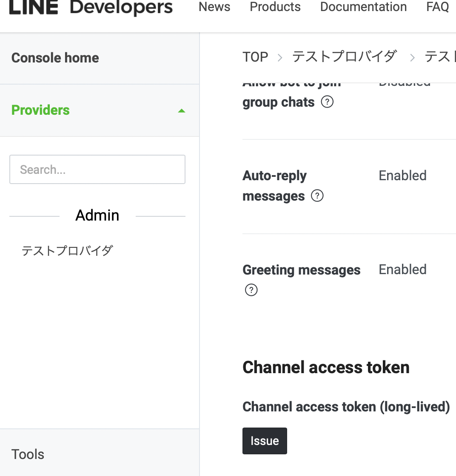Click the Channel access token heading

(x=326, y=367)
